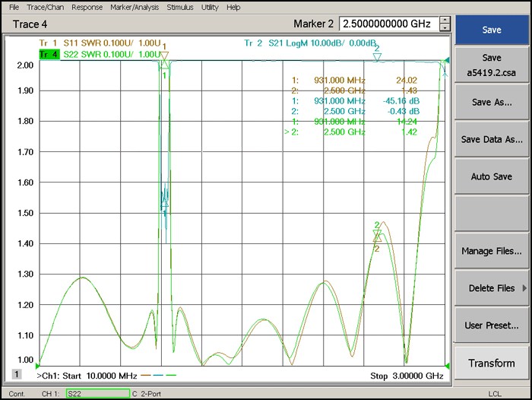The image size is (532, 400).
Task: Click the channel 1 window number box
Action: coord(17,374)
